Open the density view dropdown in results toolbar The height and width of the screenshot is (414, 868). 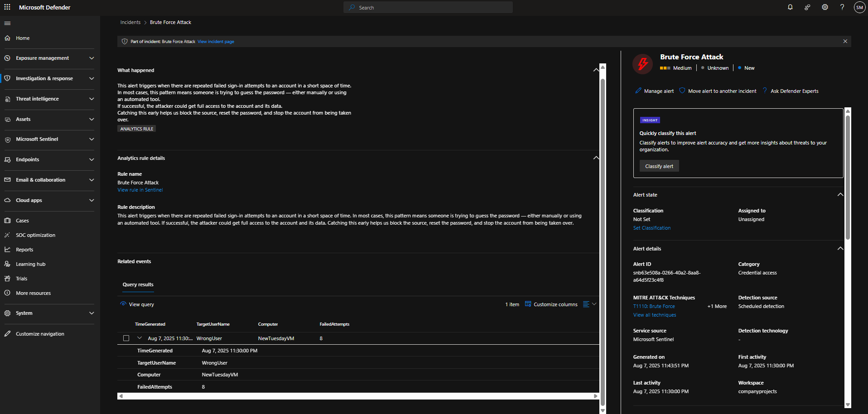(589, 304)
